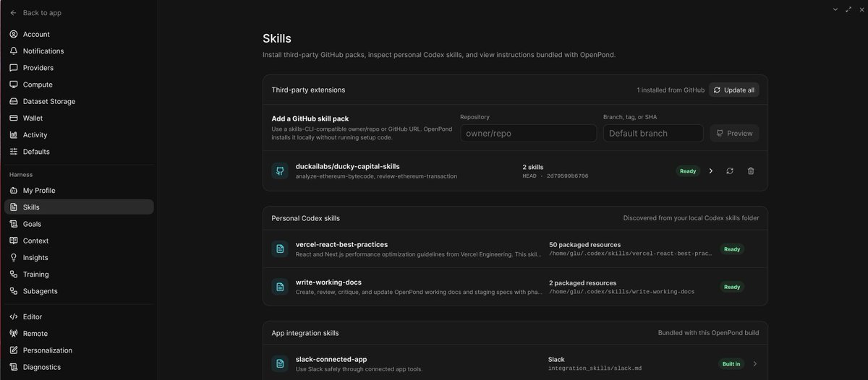Expand the ducky-capital-skills row chevron
The height and width of the screenshot is (380, 868).
tap(710, 171)
